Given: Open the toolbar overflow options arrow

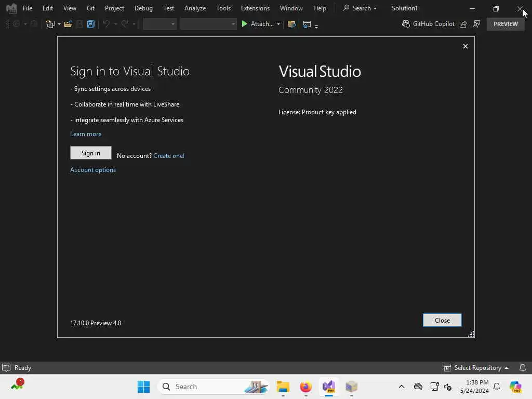Looking at the screenshot, I should tap(316, 26).
